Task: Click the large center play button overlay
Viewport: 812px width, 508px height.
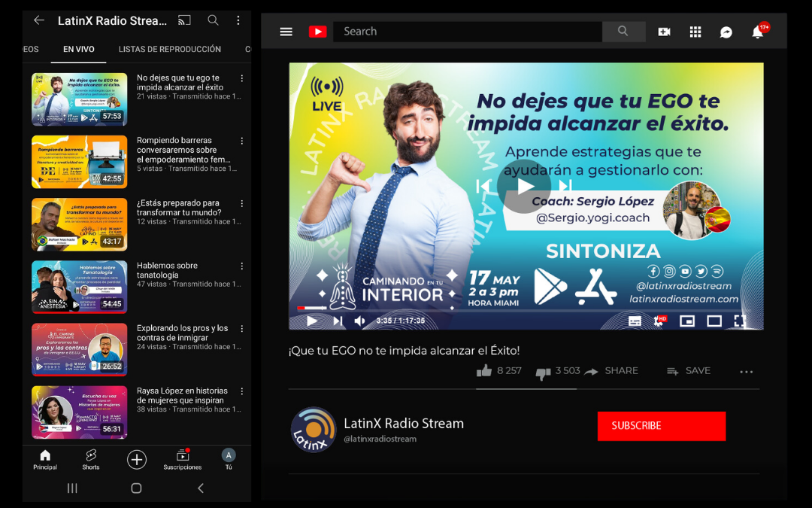Action: (523, 186)
